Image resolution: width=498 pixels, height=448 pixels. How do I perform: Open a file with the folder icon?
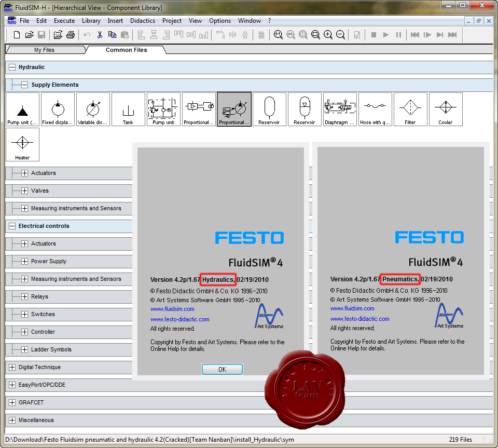coord(29,35)
